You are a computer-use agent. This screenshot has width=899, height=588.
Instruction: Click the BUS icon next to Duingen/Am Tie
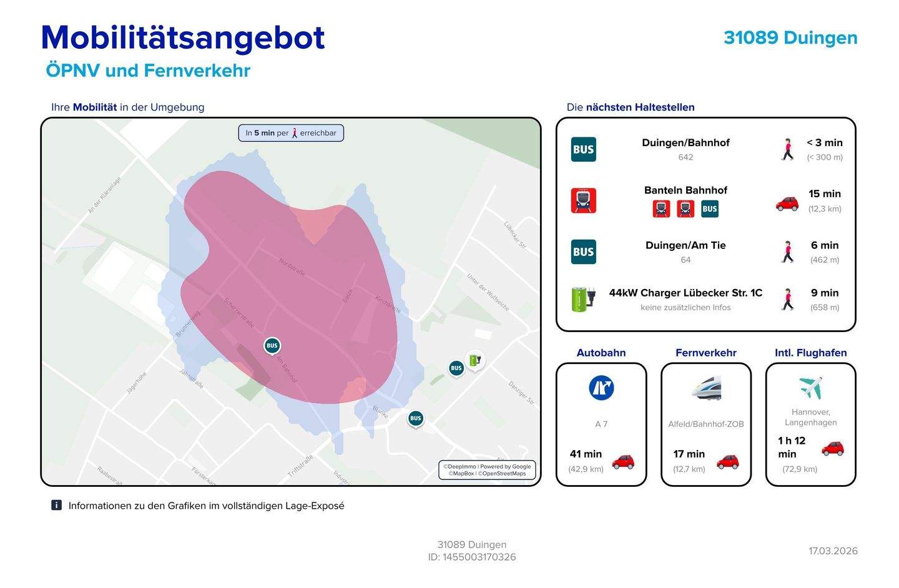point(583,252)
